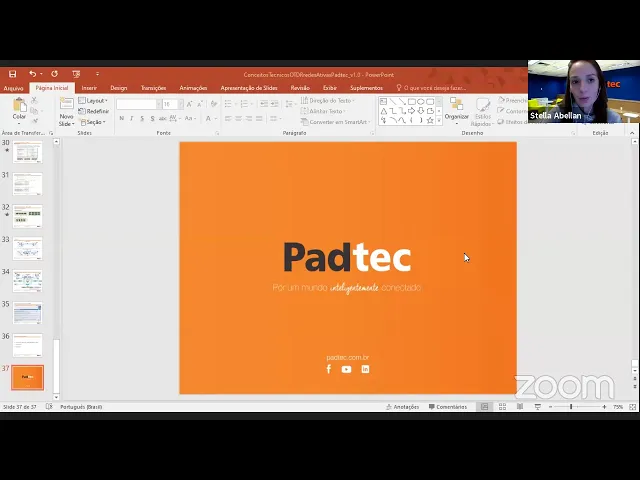
Task: Select the star shape in shapes gallery
Action: [430, 120]
